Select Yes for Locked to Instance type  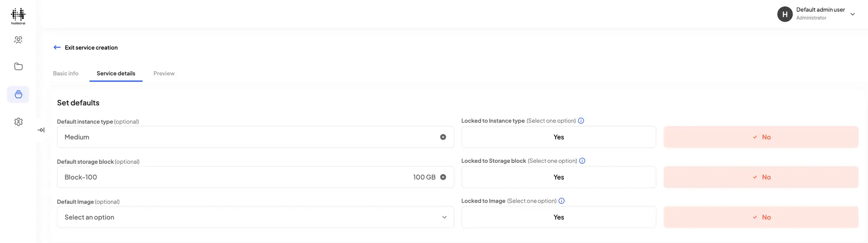[559, 137]
